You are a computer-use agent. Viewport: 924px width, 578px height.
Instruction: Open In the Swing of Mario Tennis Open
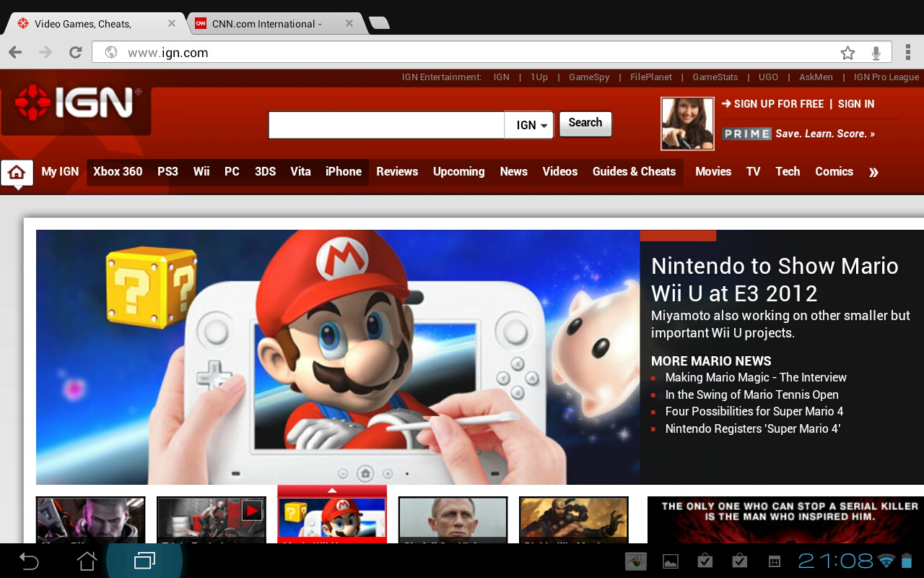[751, 394]
